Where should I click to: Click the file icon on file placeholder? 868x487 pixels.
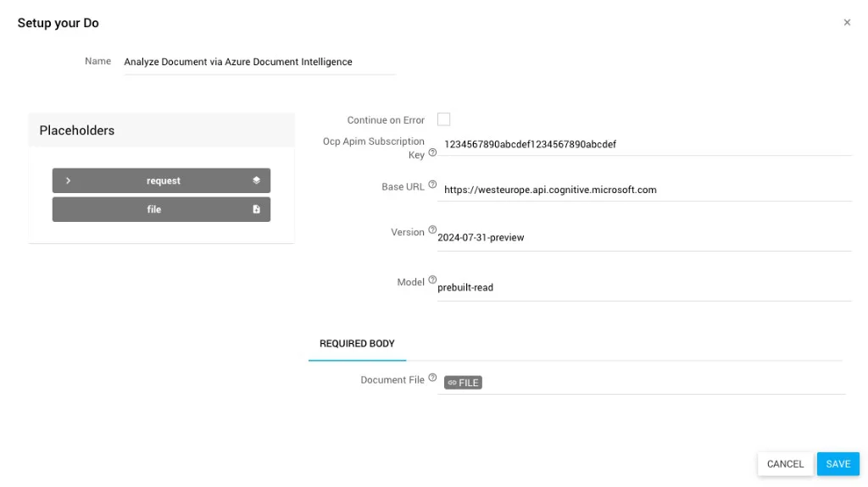(256, 209)
